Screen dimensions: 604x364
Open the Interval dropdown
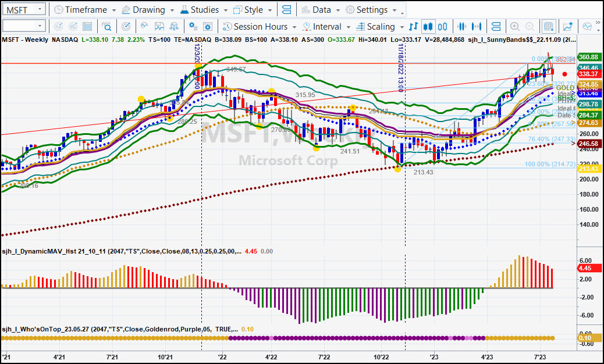point(326,27)
